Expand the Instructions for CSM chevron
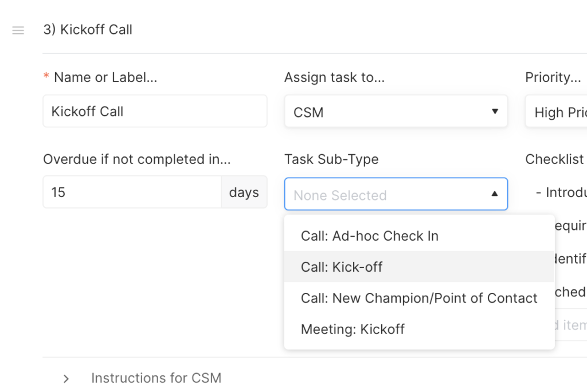 66,378
